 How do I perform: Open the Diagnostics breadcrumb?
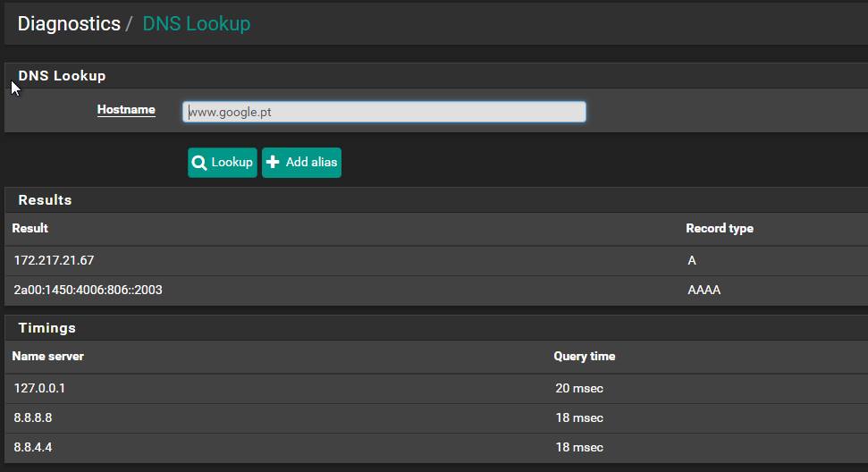(x=69, y=24)
